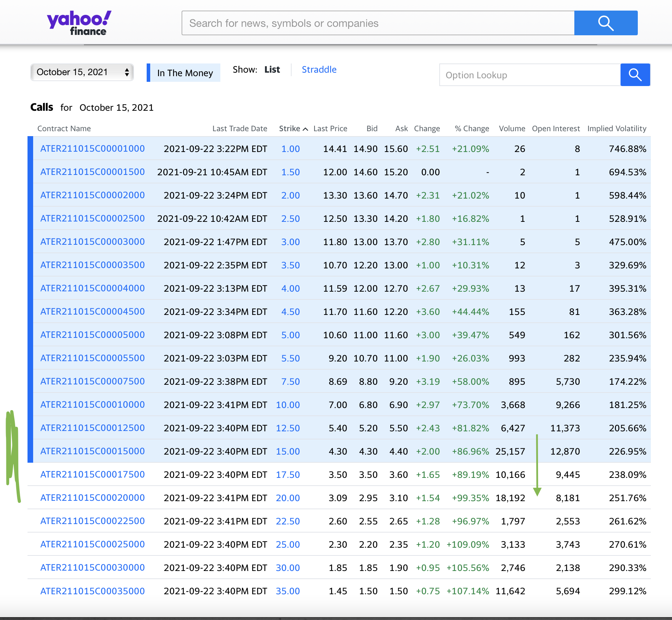The height and width of the screenshot is (620, 672).
Task: Open contract ATER211015C00035000
Action: pos(92,591)
